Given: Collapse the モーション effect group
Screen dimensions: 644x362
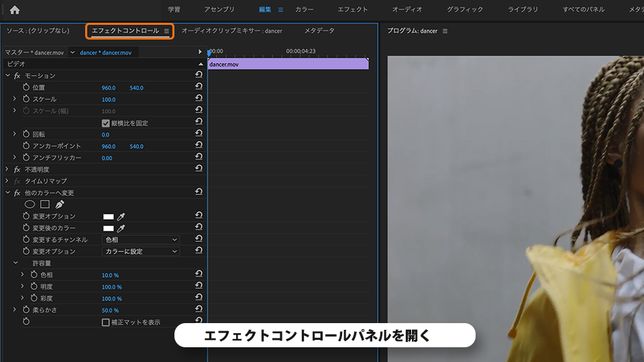Looking at the screenshot, I should coord(7,76).
